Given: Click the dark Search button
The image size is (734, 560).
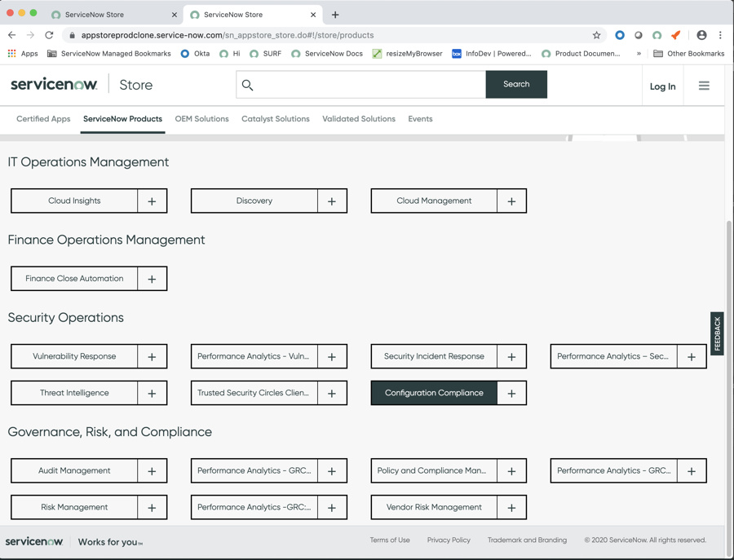Looking at the screenshot, I should pos(516,84).
